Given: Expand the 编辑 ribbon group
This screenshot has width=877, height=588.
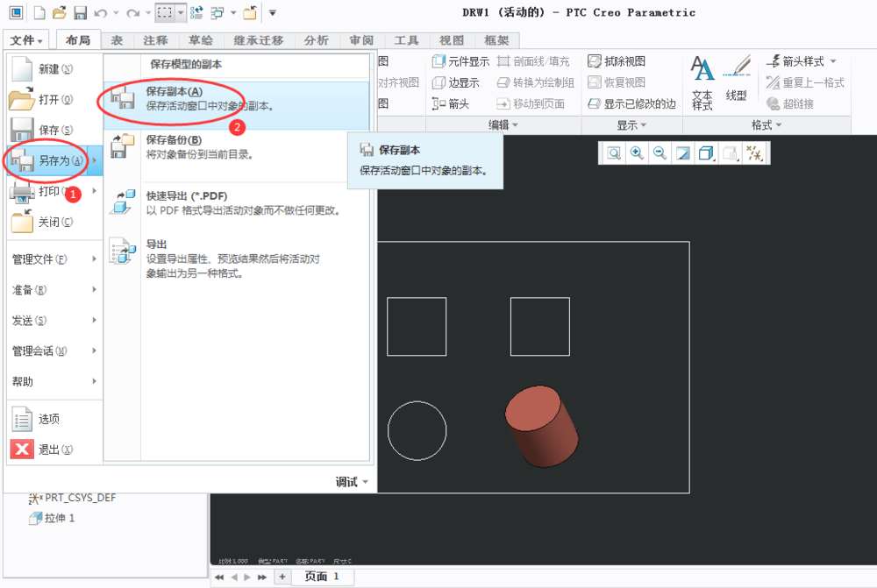Looking at the screenshot, I should [x=503, y=125].
